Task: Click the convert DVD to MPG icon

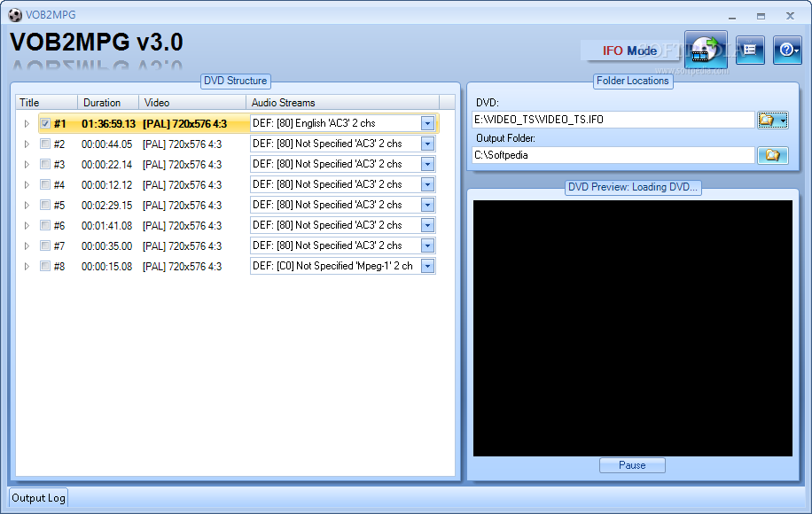Action: (x=706, y=50)
